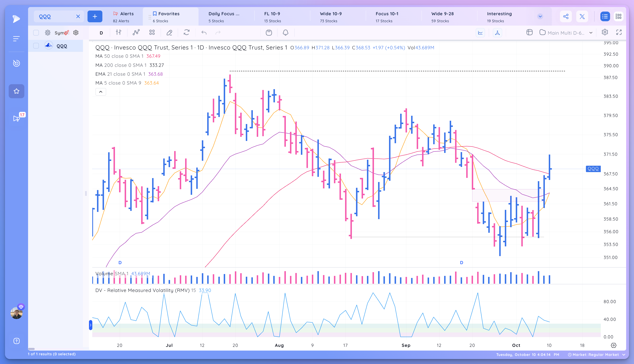Expand more watchlists chevron dropdown
Image resolution: width=634 pixels, height=364 pixels.
pos(540,17)
